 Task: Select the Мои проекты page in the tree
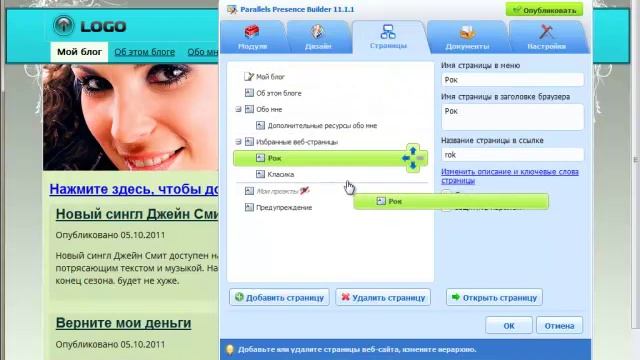coord(277,191)
